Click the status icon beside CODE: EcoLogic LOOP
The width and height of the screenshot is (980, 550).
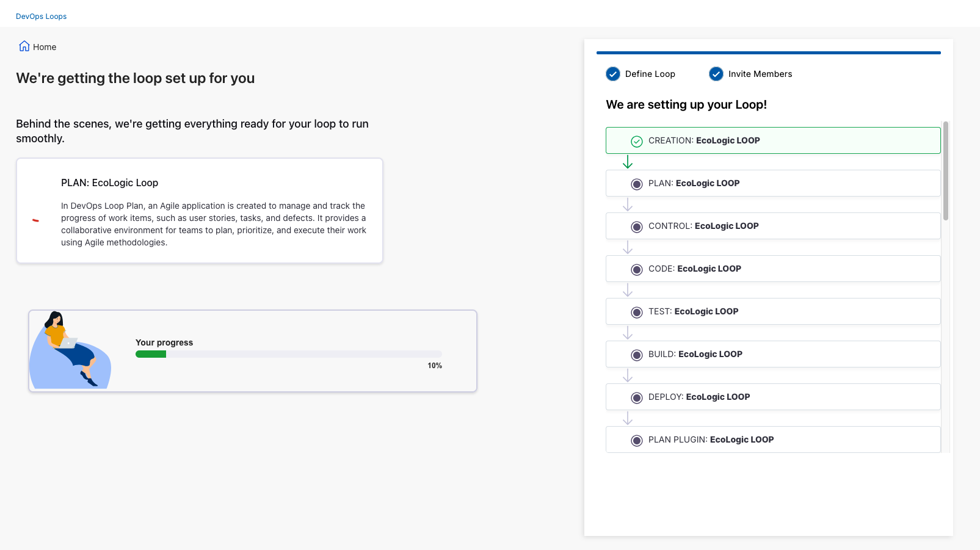pos(637,269)
